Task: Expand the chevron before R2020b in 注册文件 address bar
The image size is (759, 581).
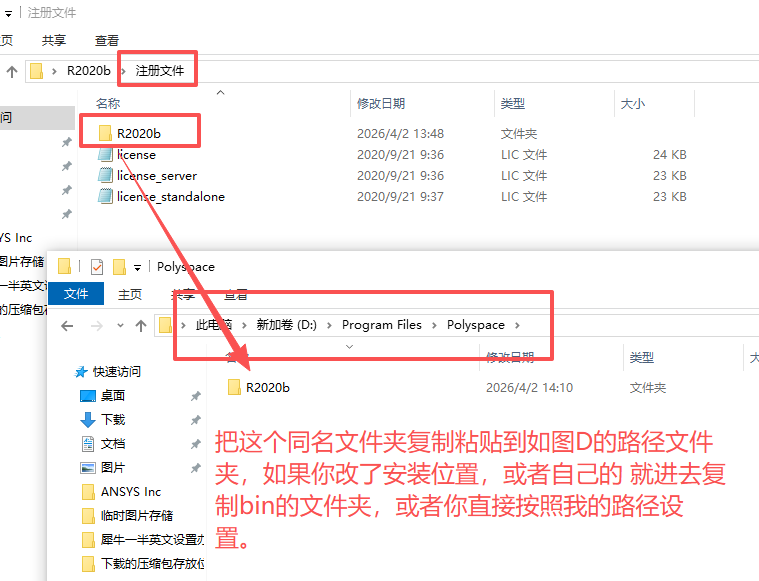Action: (x=54, y=72)
